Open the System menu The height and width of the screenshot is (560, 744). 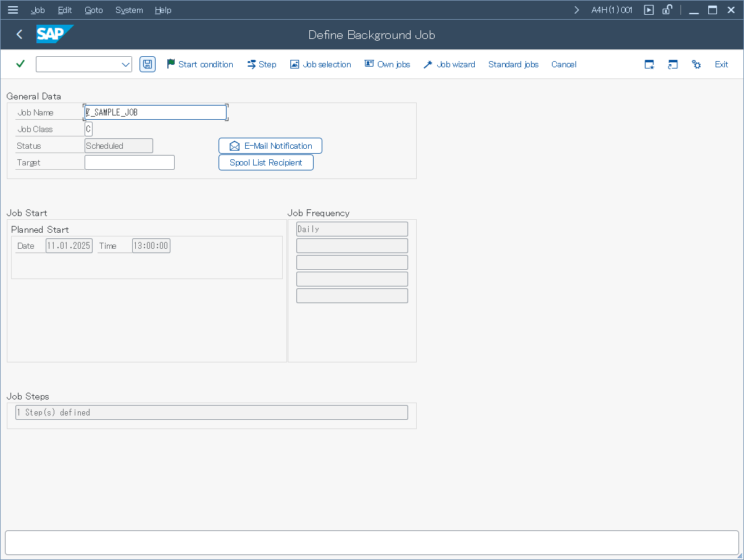(x=129, y=10)
